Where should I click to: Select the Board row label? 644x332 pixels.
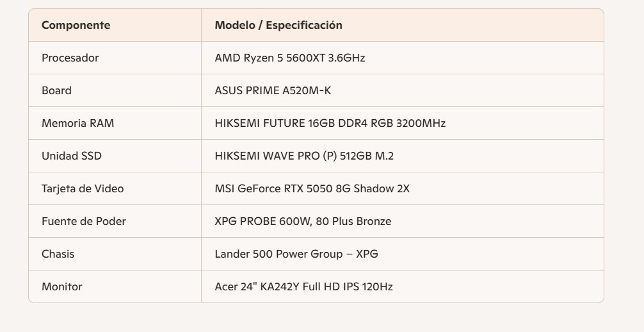(56, 91)
